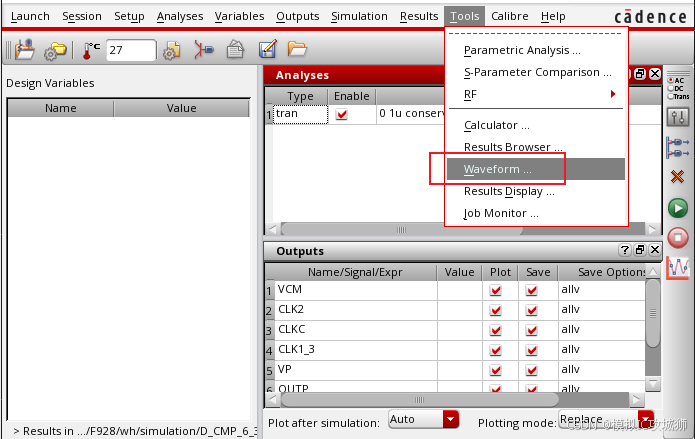This screenshot has width=695, height=439.
Task: Open the Session menu
Action: point(82,16)
